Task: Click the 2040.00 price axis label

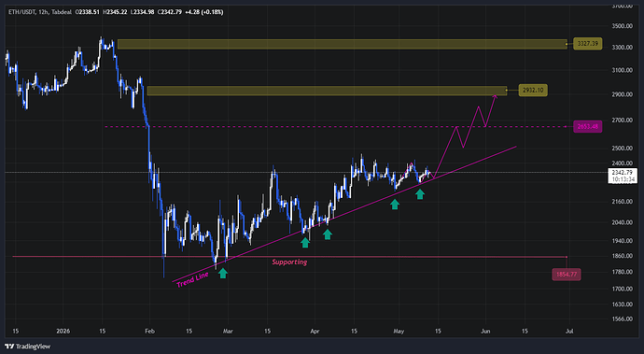Action: [623, 222]
